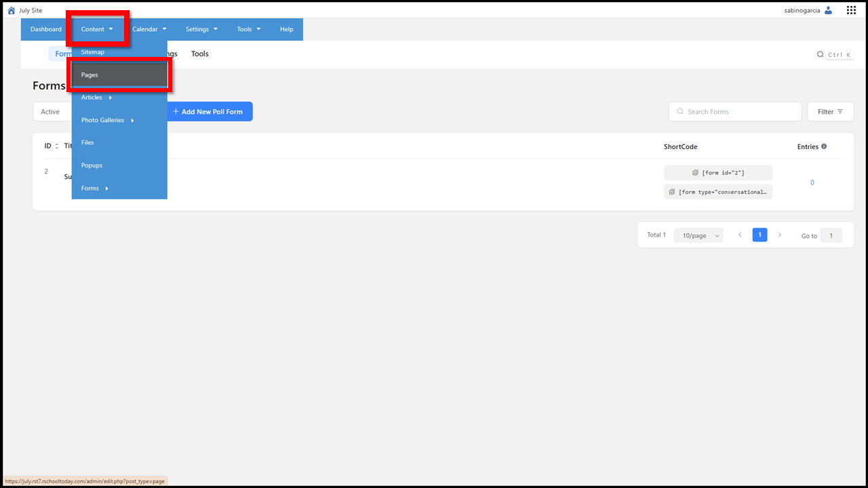
Task: Open the user profile icon next to sabinogarcia
Action: click(828, 10)
